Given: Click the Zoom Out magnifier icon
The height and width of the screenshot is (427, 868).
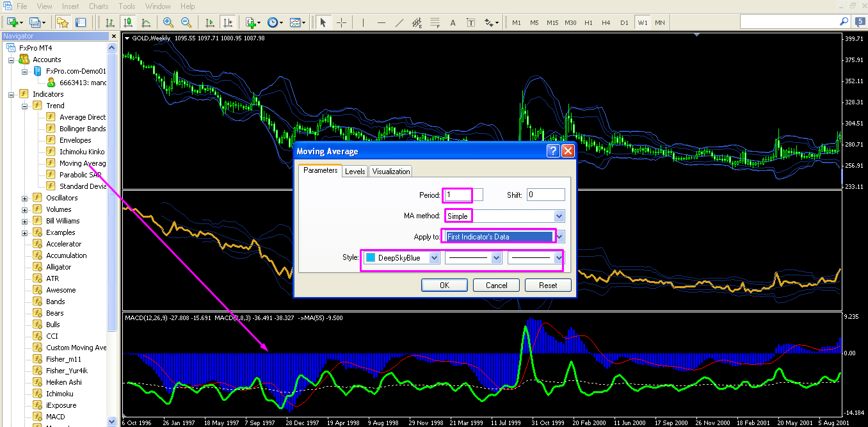Looking at the screenshot, I should (186, 22).
